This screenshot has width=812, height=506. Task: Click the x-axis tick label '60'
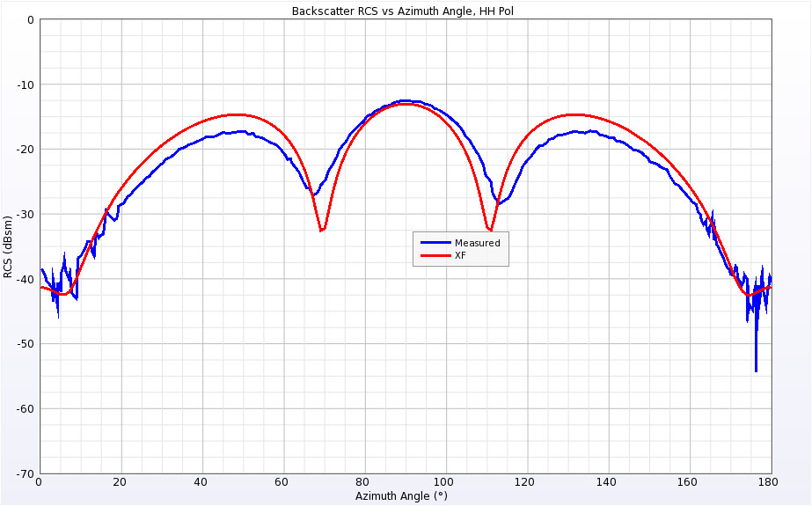[x=282, y=482]
